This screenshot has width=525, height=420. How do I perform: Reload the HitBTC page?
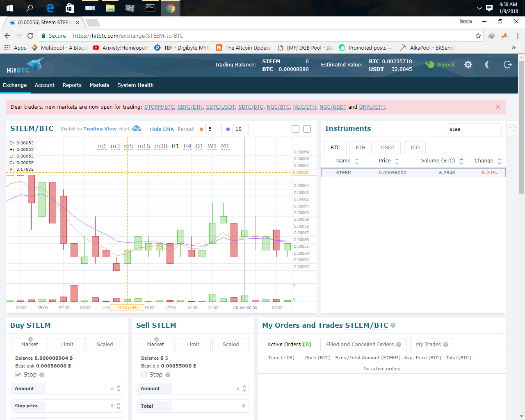[30, 36]
